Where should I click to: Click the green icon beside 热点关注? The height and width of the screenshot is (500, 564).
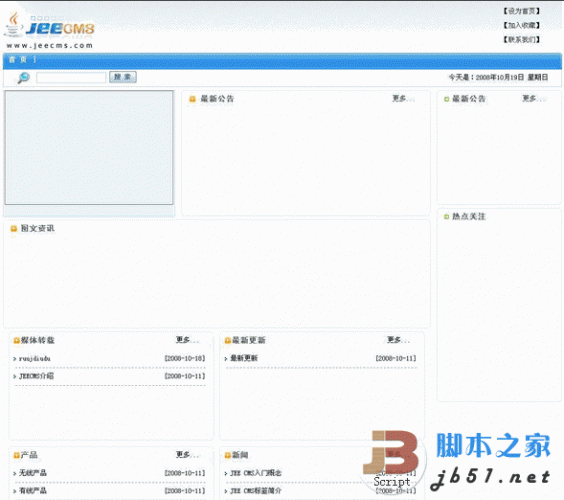point(446,217)
